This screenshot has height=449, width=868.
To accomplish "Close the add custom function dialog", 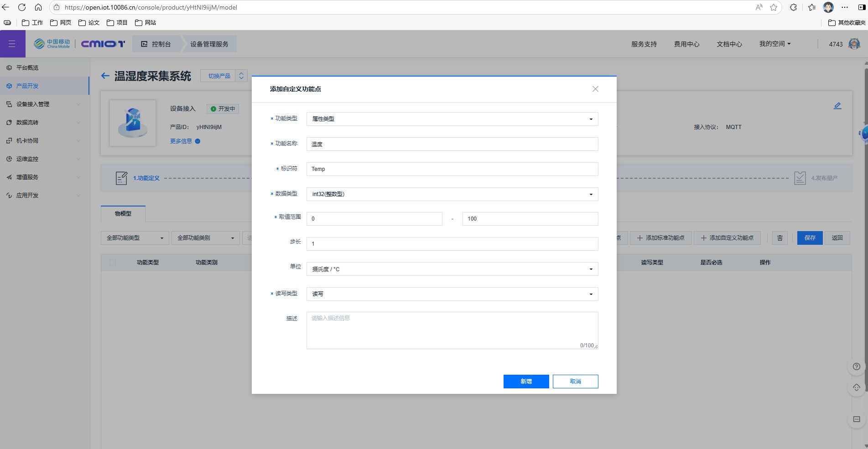I will point(595,89).
